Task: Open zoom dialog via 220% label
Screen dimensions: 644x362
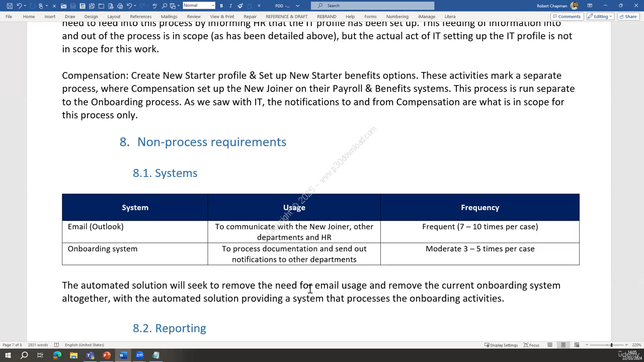Action: pyautogui.click(x=636, y=345)
